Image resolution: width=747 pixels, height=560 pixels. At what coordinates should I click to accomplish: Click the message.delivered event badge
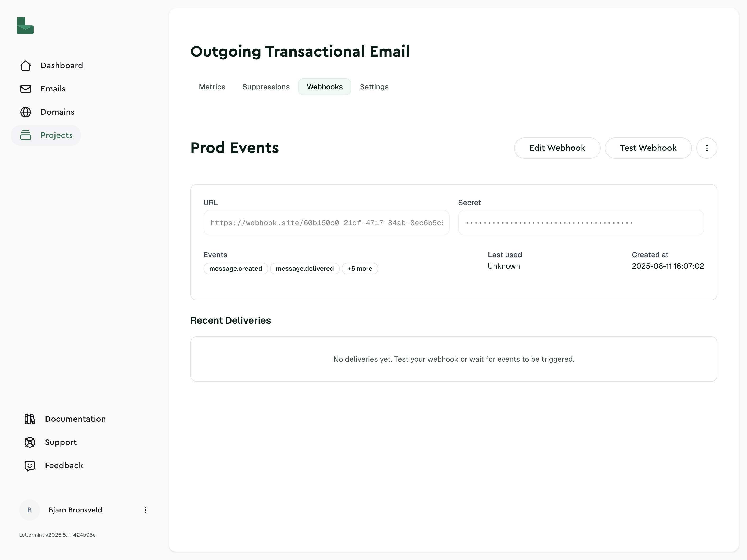[x=304, y=269]
